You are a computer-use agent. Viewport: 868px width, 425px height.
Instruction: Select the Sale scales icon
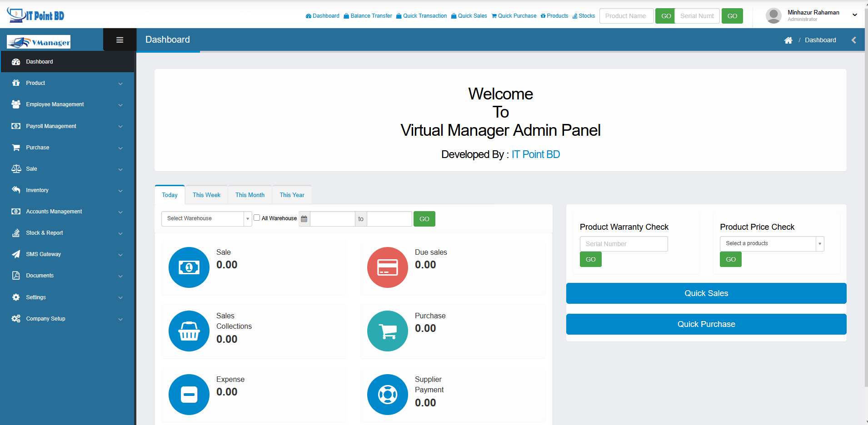pyautogui.click(x=16, y=168)
